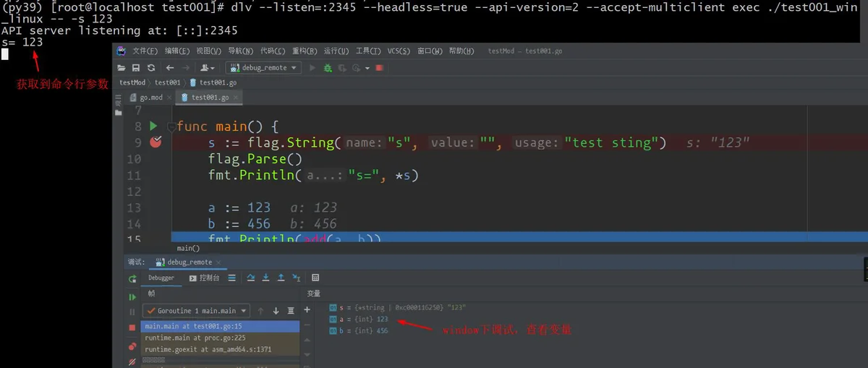The height and width of the screenshot is (368, 868).
Task: Click the Stop icon in debug sidebar
Action: [x=132, y=328]
